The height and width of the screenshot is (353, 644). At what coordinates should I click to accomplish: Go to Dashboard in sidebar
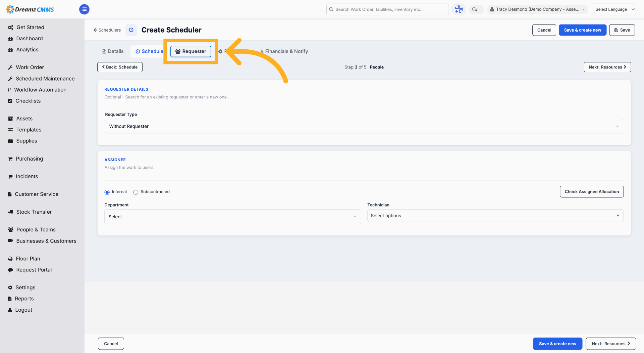25,38
